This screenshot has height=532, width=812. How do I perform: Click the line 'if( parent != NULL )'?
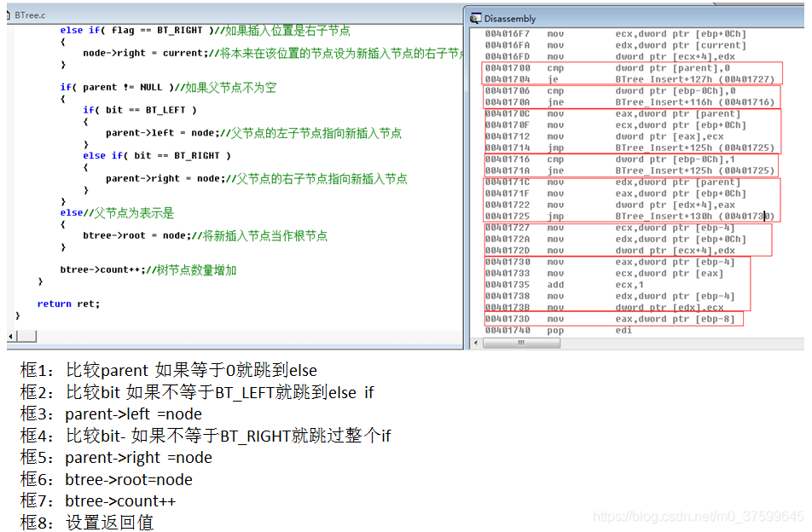(168, 87)
